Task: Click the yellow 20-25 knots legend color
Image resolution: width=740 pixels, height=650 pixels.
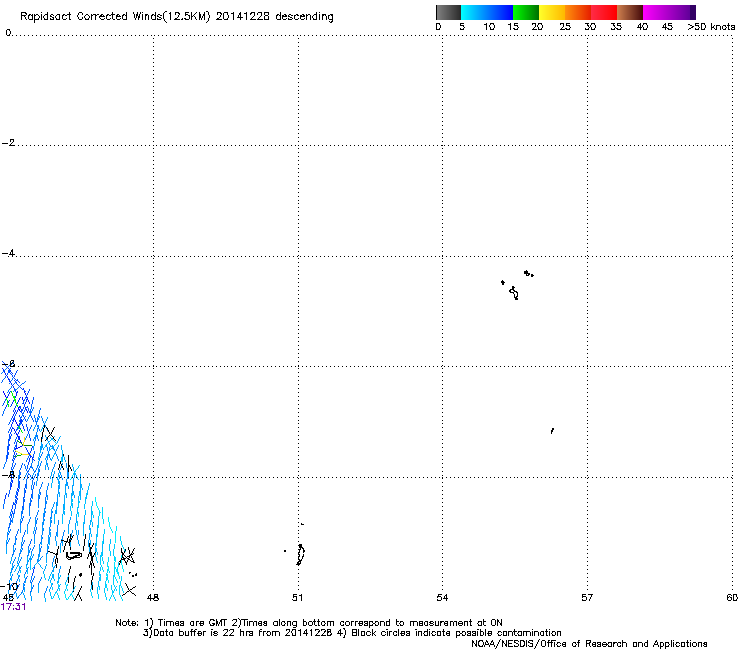Action: click(552, 12)
